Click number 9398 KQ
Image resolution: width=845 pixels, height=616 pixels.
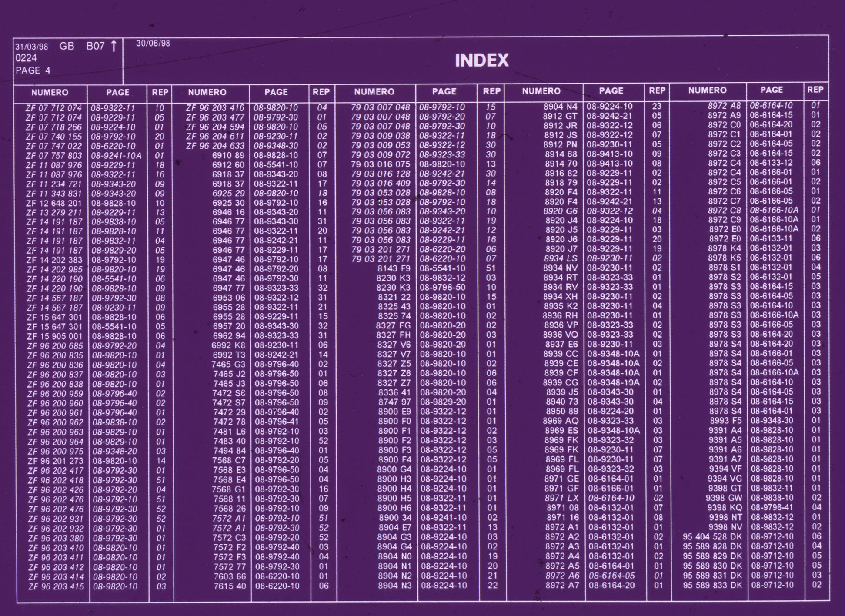coord(725,507)
